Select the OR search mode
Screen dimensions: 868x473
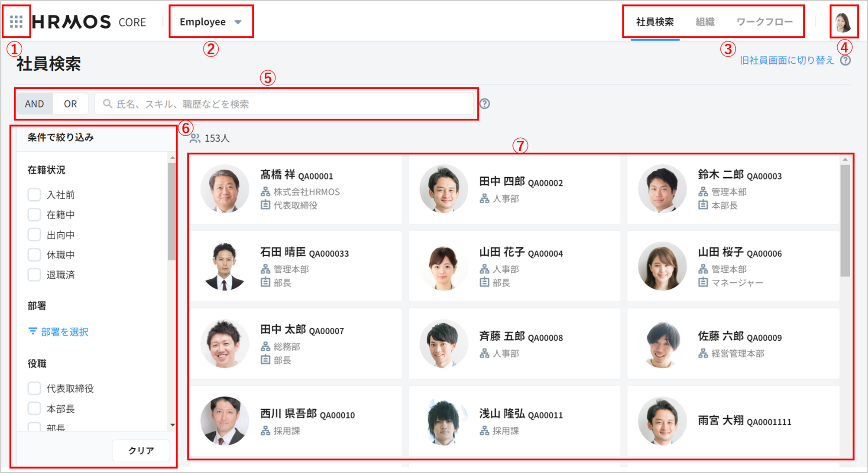(x=70, y=104)
